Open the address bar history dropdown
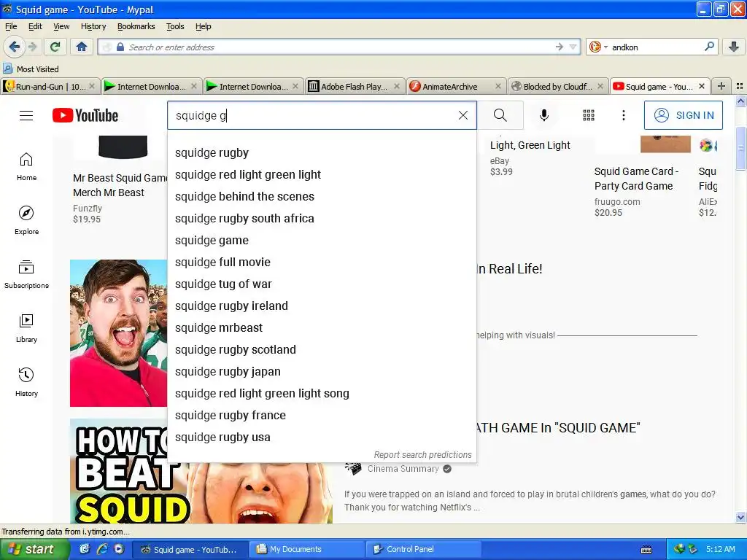This screenshot has height=560, width=747. point(573,47)
